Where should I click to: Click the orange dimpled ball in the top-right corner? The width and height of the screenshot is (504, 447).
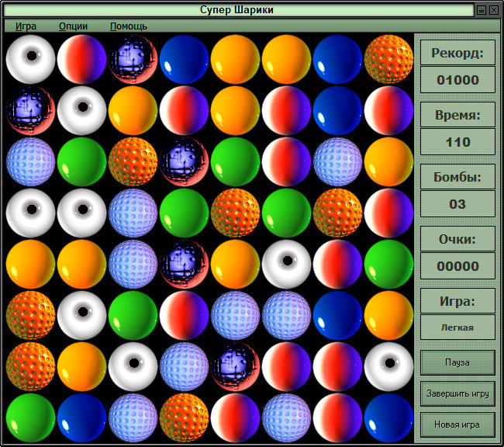coord(388,59)
